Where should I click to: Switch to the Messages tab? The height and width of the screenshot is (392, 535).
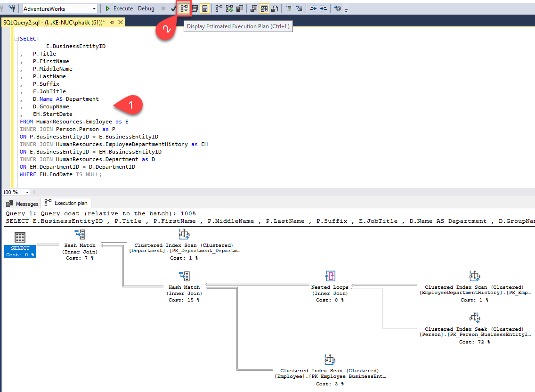[22, 204]
